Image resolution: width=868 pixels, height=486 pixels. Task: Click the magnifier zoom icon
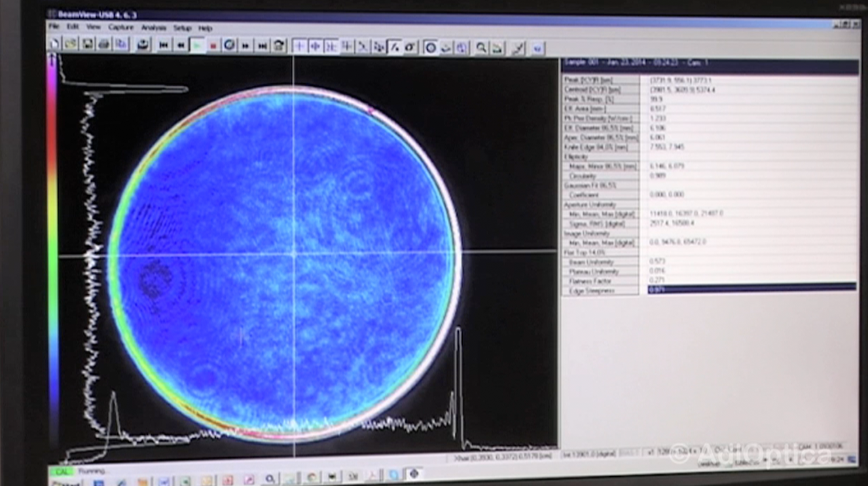click(481, 47)
